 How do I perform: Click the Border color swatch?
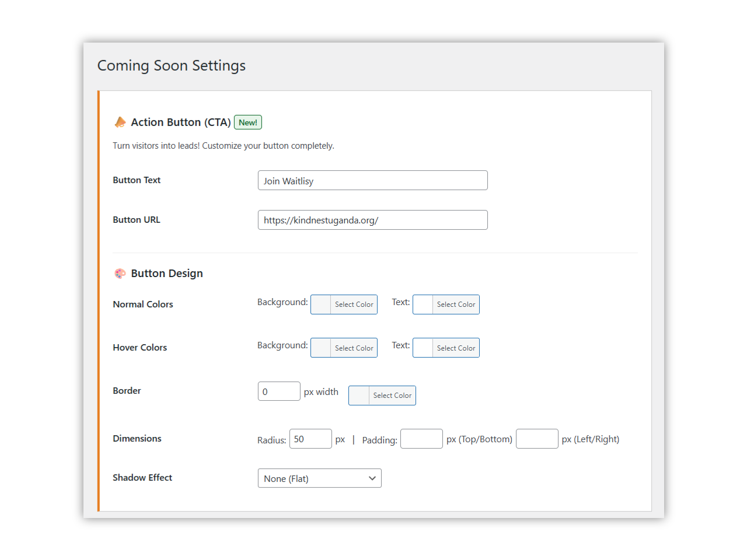coord(359,395)
